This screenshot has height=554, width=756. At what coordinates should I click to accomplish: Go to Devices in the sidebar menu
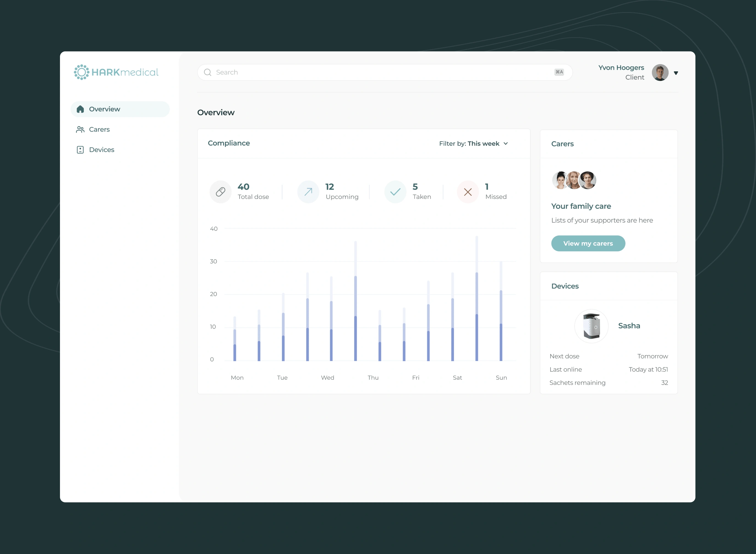pyautogui.click(x=120, y=150)
